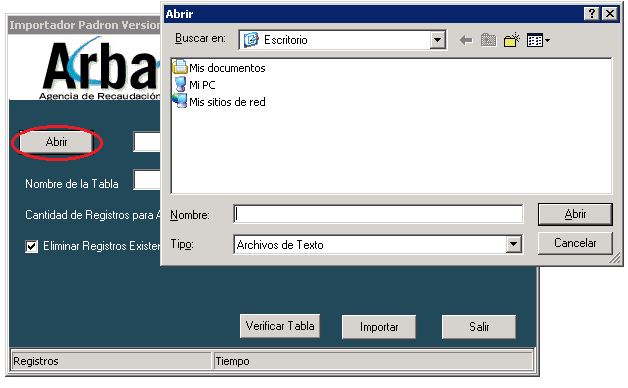
Task: Click the Escritorio desktop icon in Buscar en
Action: coord(251,40)
